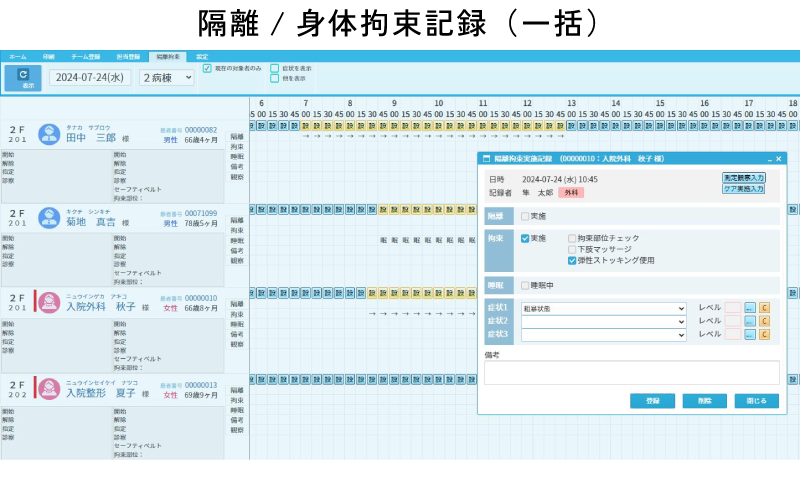Click 菊地 真吉's blue patient avatar

[49, 217]
